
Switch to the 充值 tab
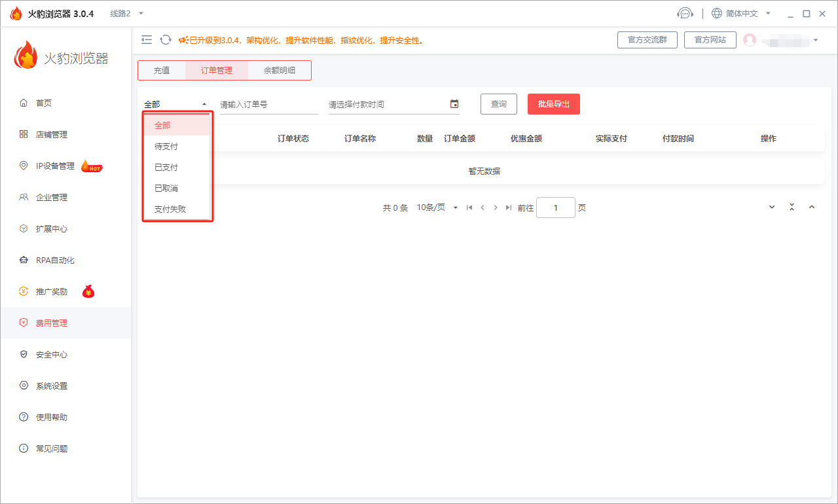pyautogui.click(x=162, y=71)
